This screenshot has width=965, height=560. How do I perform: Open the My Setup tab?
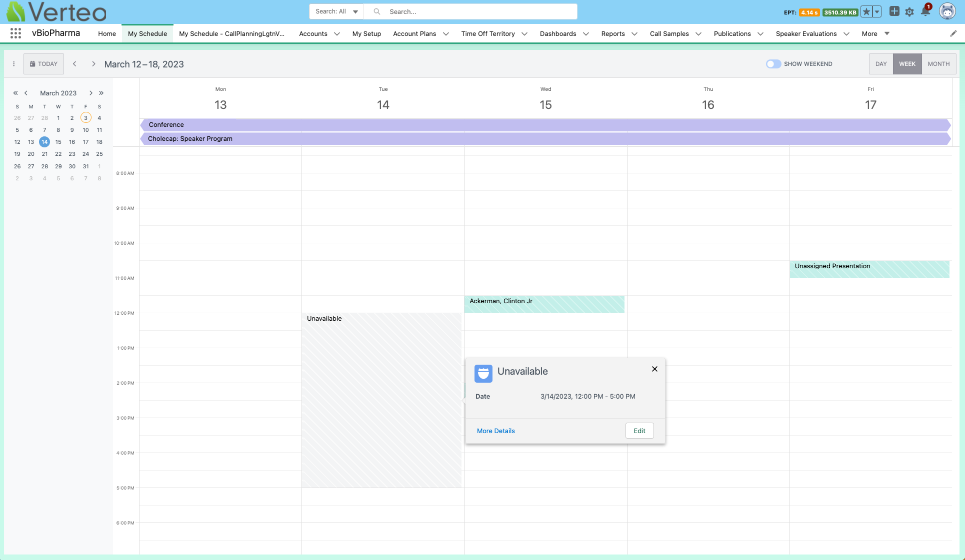(x=366, y=33)
